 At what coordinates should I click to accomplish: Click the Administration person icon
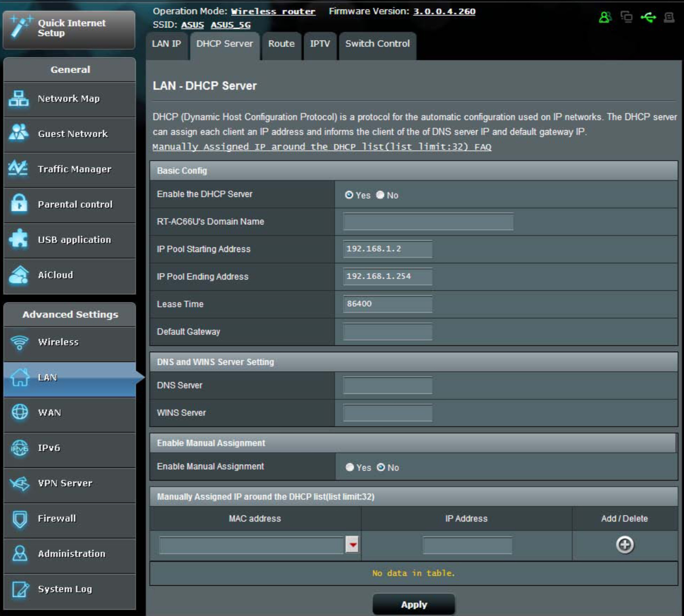tap(19, 554)
